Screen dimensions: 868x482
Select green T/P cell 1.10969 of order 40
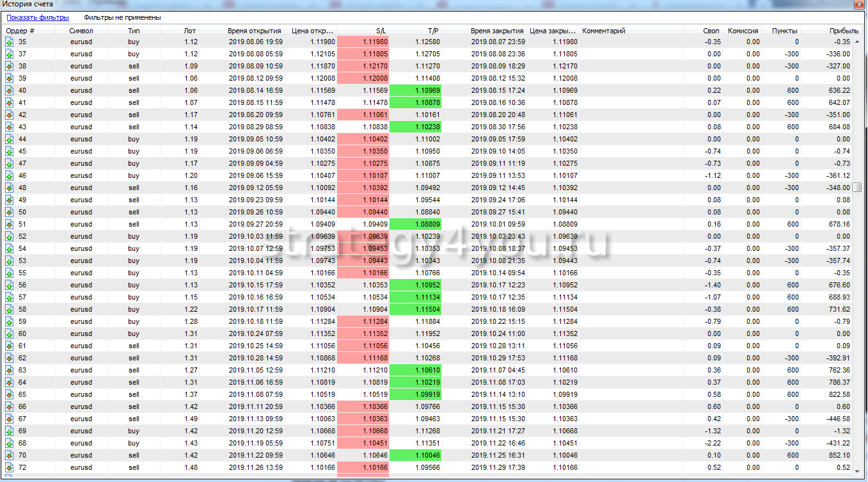pyautogui.click(x=415, y=91)
